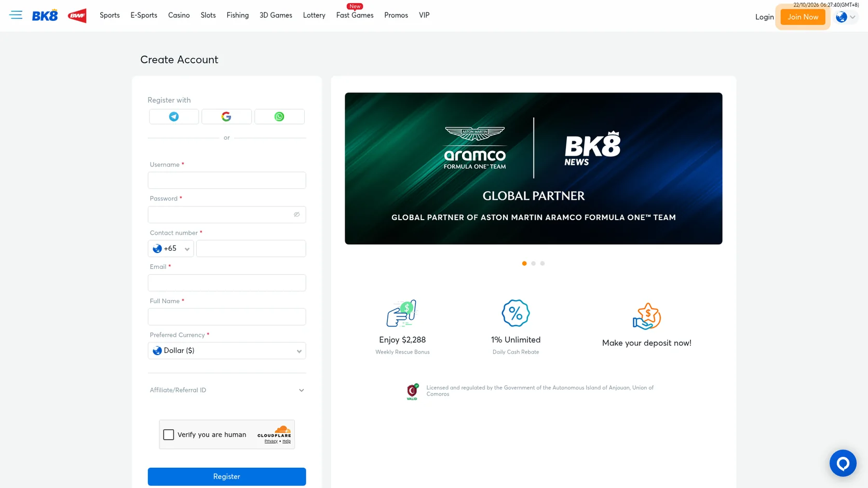Click the BK8 logo
The image size is (868, 488).
45,15
